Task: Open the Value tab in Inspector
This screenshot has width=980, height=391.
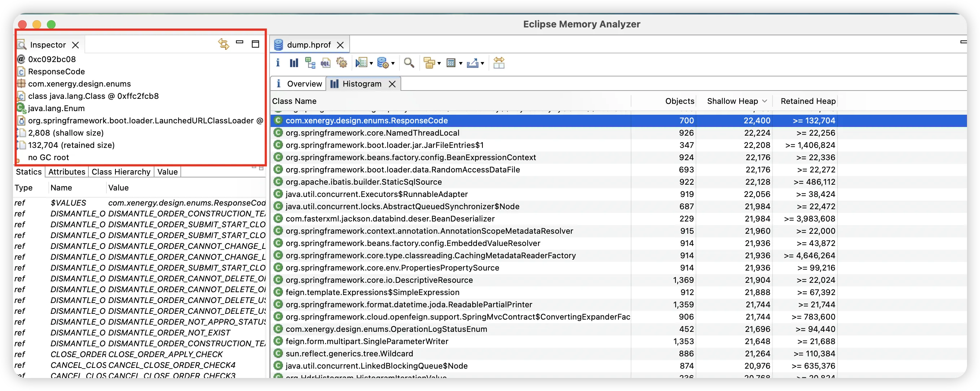Action: 167,172
